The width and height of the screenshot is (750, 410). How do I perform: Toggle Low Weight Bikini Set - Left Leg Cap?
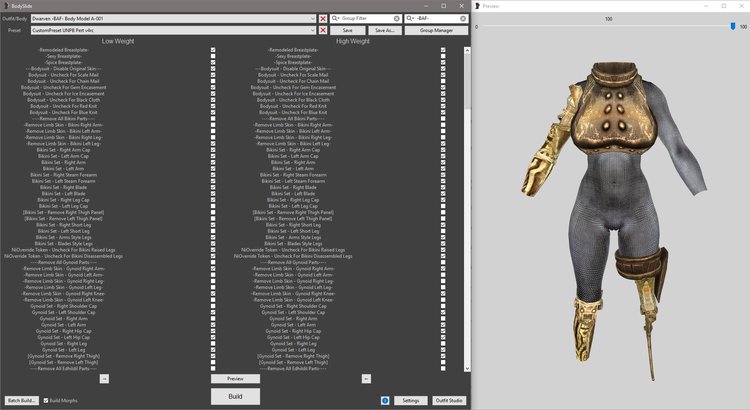click(213, 206)
